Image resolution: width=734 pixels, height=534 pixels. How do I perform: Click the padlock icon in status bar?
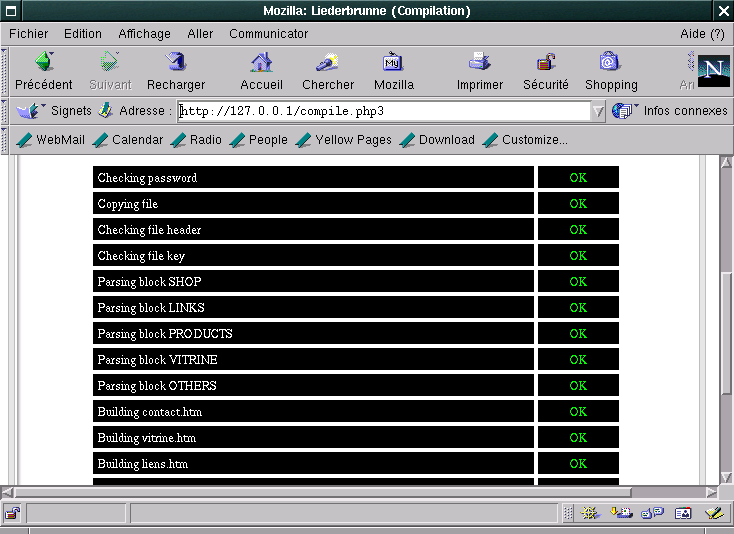click(13, 514)
